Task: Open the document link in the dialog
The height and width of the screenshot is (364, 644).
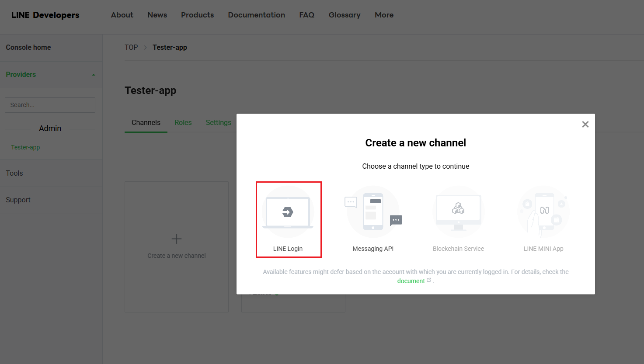Action: [411, 281]
